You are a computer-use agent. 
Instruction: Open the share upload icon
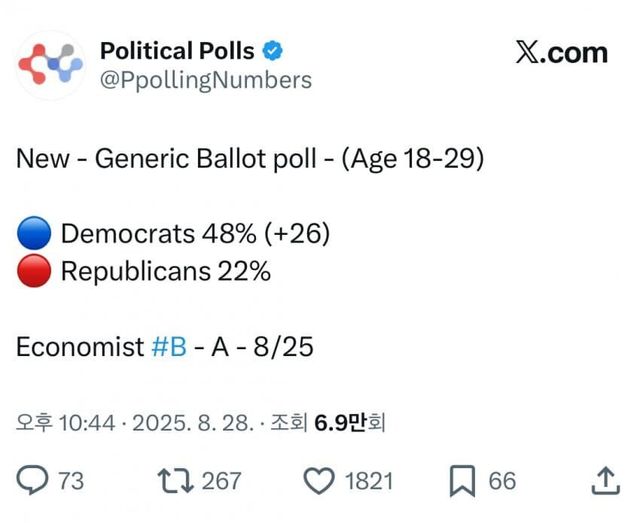click(x=605, y=481)
